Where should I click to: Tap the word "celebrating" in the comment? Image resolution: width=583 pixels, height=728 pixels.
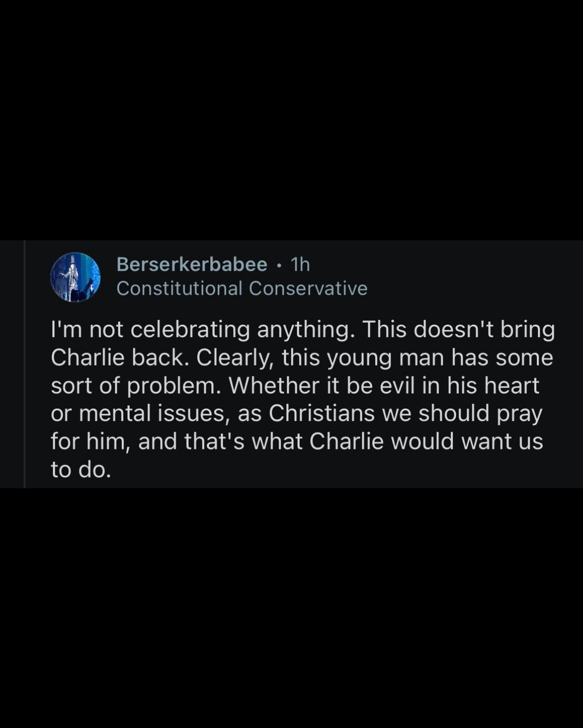point(191,330)
